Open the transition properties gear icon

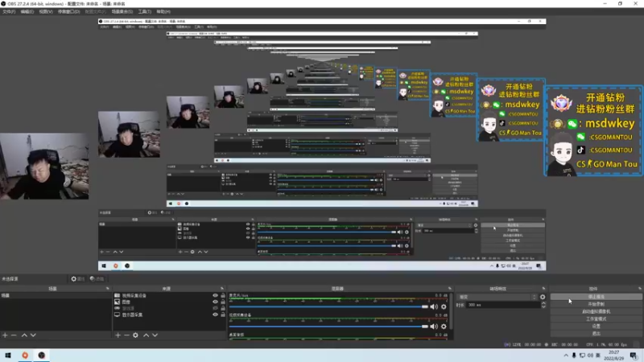(x=543, y=297)
